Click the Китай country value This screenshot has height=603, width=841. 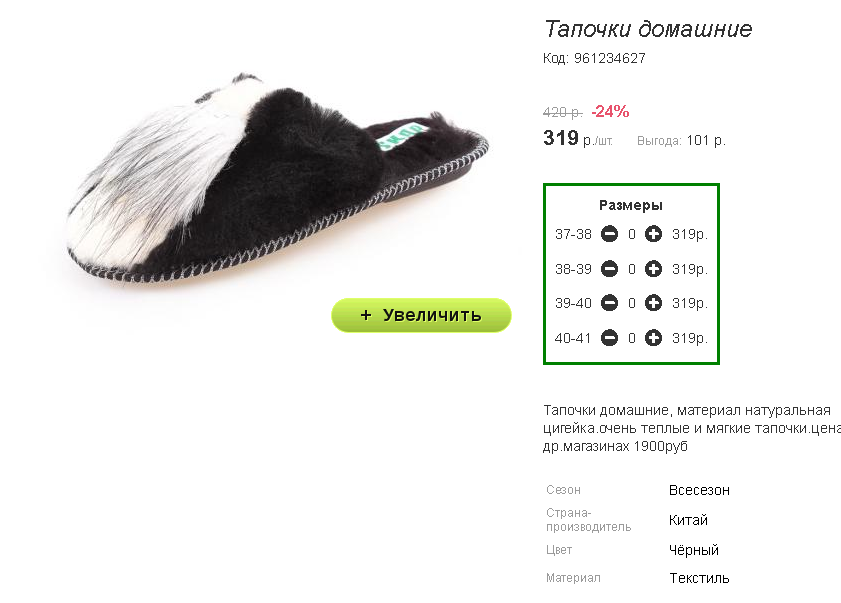coord(688,520)
